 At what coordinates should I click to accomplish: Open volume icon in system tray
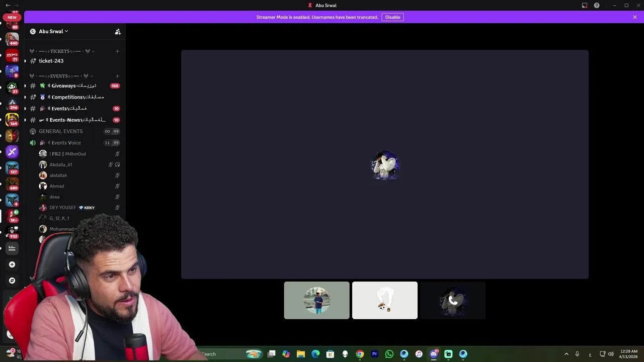[611, 354]
